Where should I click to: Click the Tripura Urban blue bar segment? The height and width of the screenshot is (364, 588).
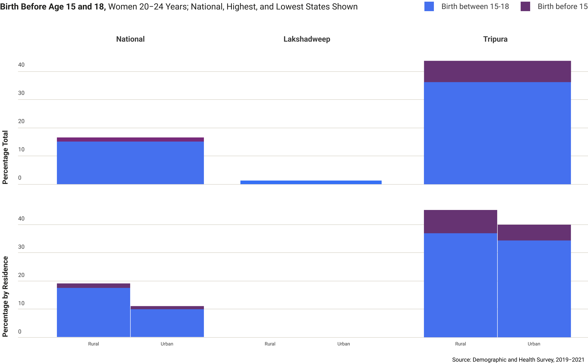(534, 289)
